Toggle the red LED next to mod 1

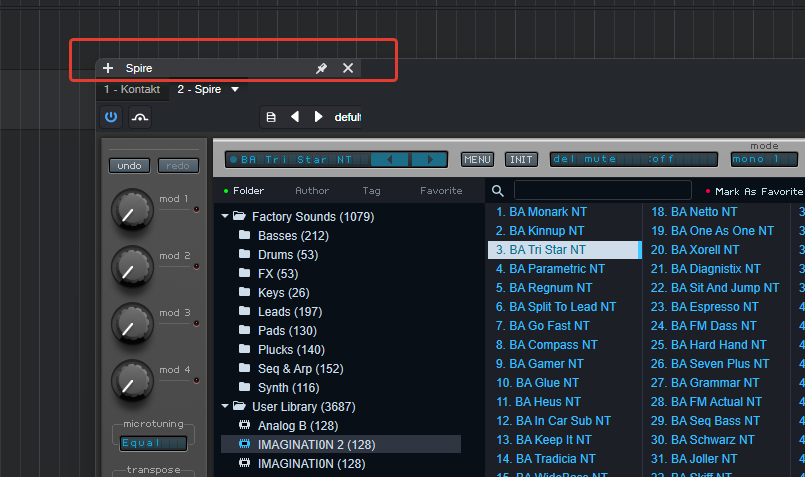[x=196, y=209]
